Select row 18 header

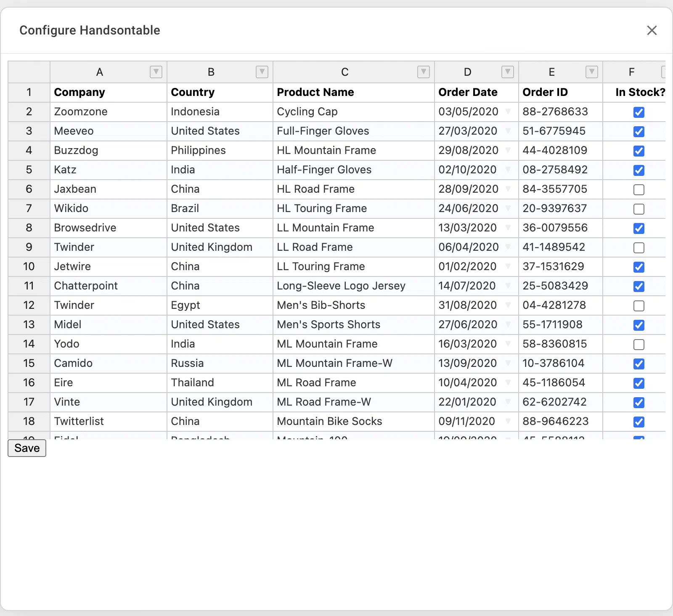pos(29,421)
